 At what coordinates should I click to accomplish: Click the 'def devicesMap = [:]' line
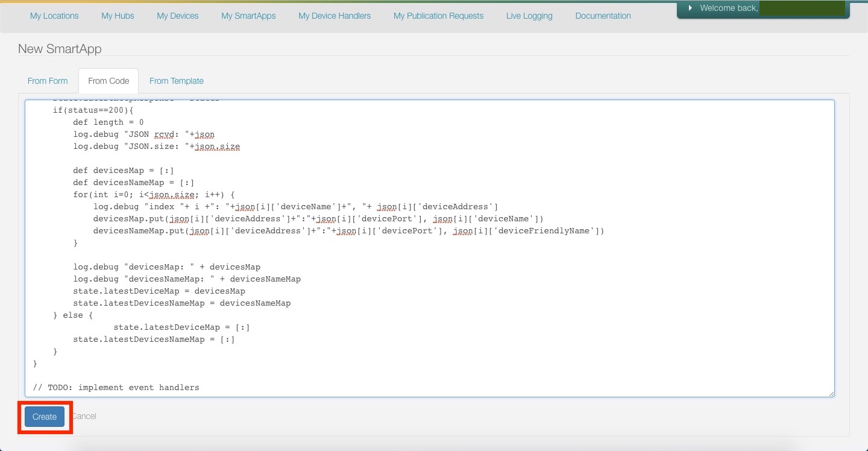124,171
